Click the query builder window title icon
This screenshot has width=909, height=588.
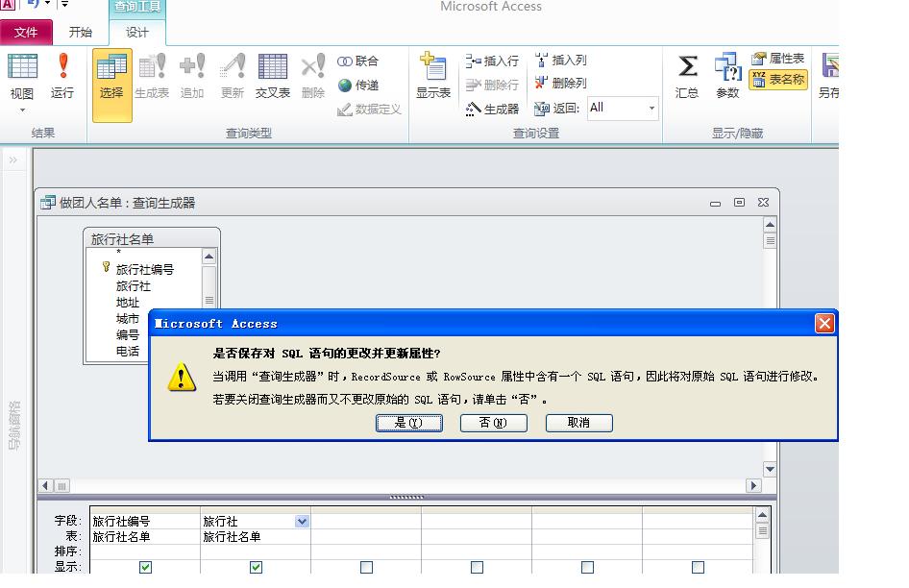tap(47, 203)
